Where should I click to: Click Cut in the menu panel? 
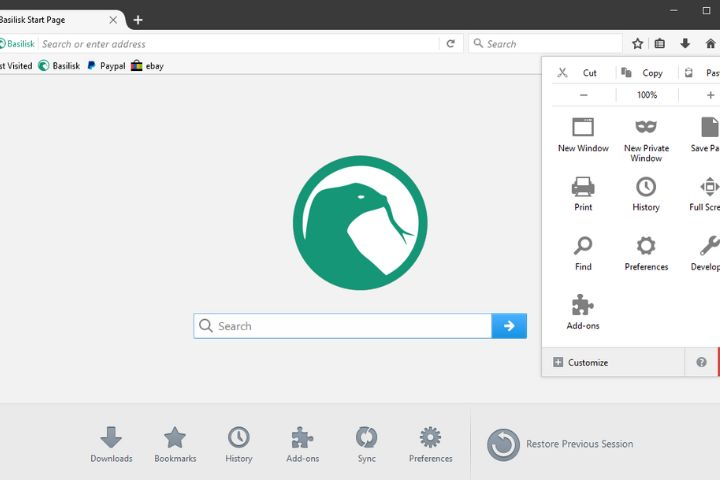pyautogui.click(x=577, y=73)
